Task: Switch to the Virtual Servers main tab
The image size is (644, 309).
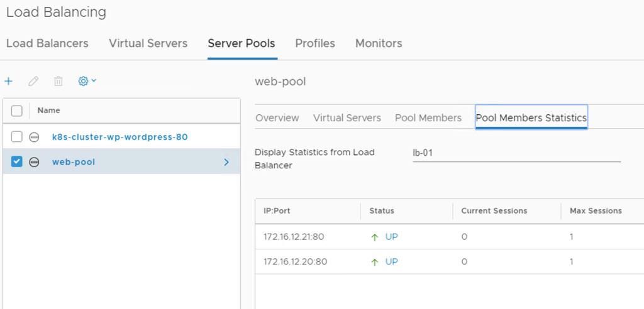Action: coord(148,43)
